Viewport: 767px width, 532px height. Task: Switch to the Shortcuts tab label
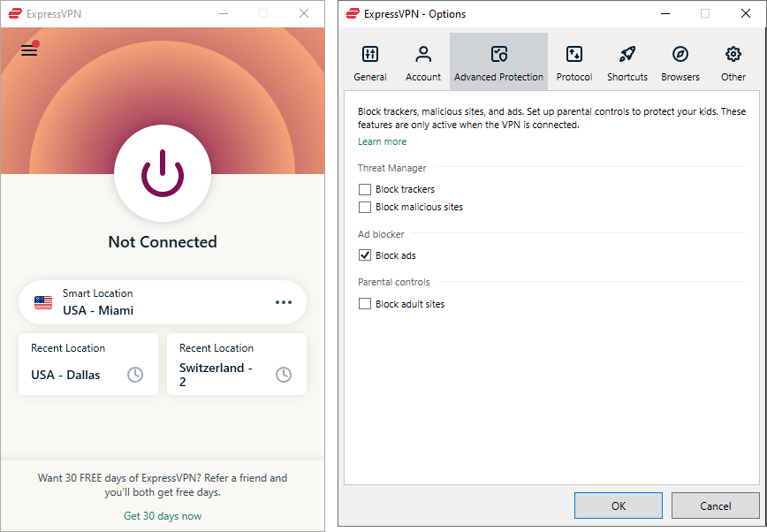coord(627,77)
